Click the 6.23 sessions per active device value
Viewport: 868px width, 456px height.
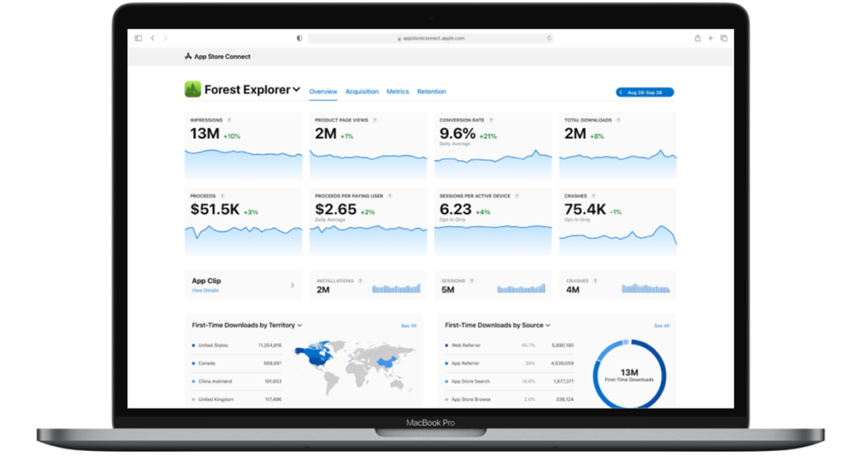click(455, 209)
